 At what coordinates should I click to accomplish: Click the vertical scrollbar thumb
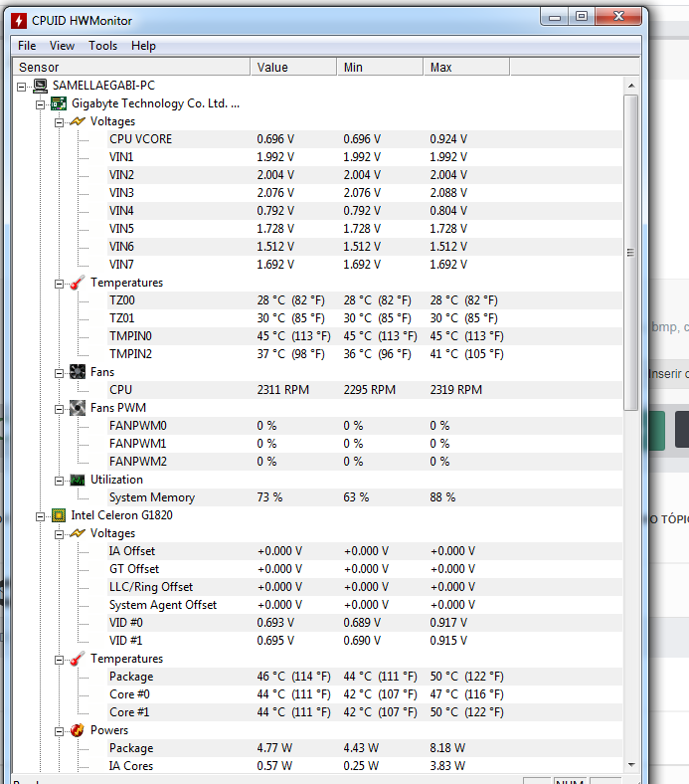pyautogui.click(x=631, y=253)
